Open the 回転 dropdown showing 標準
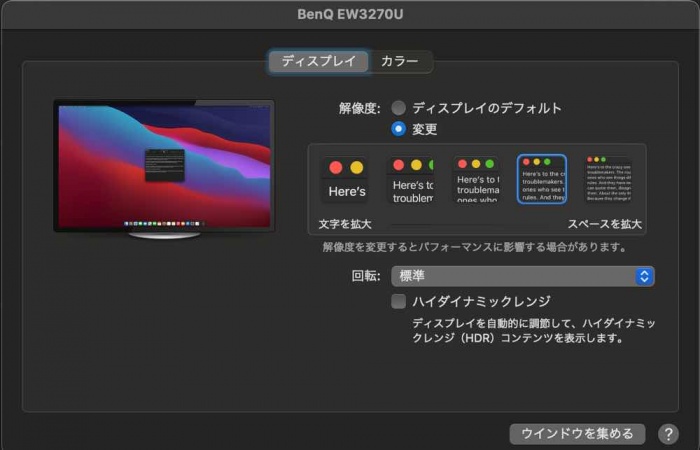700x450 pixels. point(523,276)
